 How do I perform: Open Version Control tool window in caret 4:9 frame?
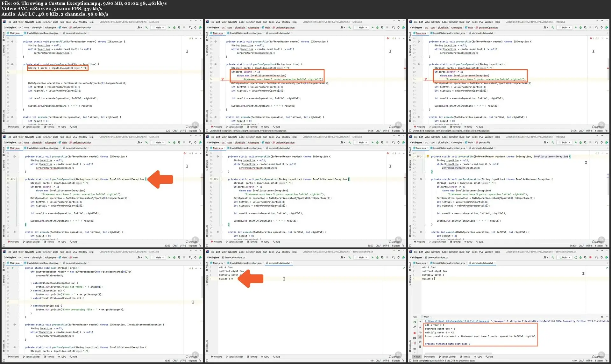pos(234,357)
